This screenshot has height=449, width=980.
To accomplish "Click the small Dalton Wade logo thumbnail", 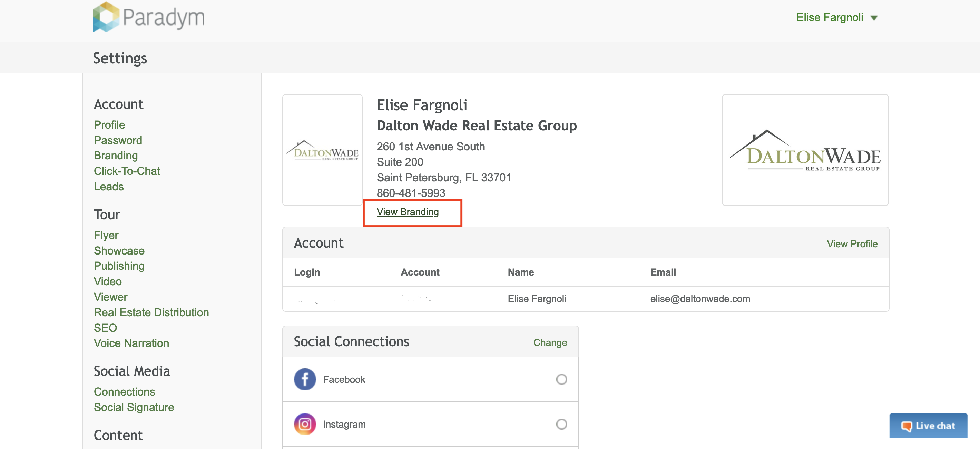I will click(322, 150).
